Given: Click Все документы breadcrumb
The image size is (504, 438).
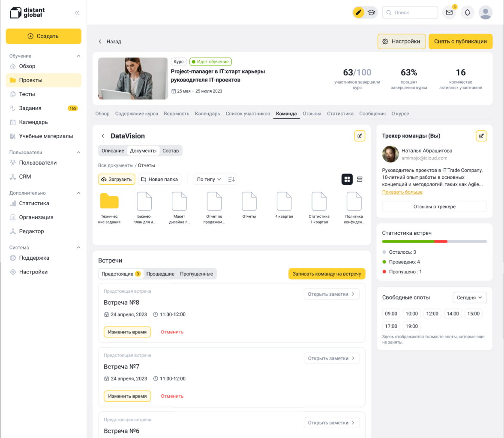Looking at the screenshot, I should click(x=116, y=165).
